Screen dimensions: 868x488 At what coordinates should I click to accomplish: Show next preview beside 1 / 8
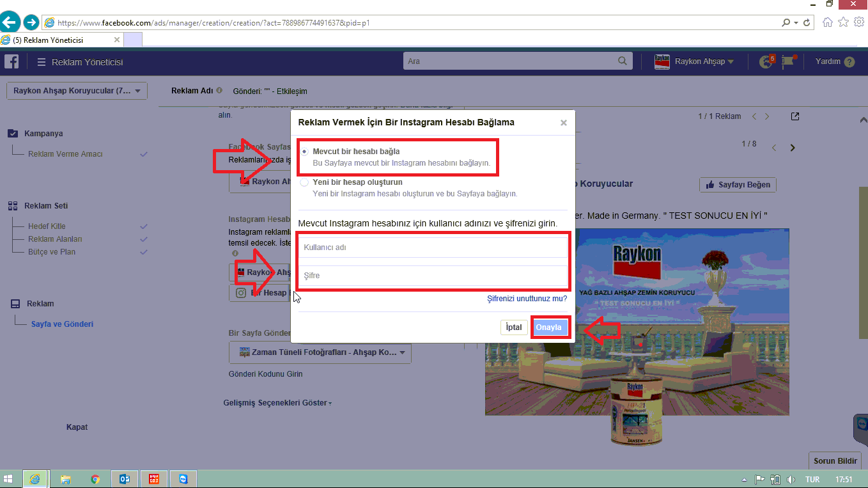pyautogui.click(x=793, y=148)
